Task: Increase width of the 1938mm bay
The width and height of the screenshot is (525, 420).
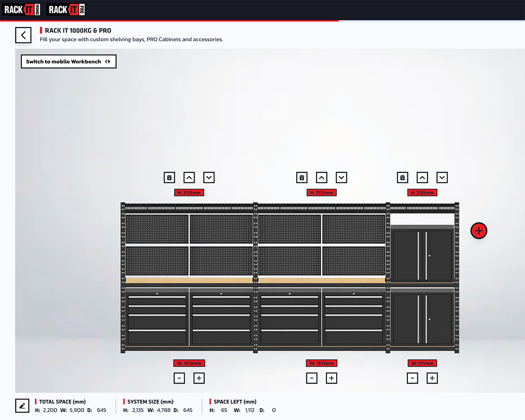Action: [x=199, y=378]
